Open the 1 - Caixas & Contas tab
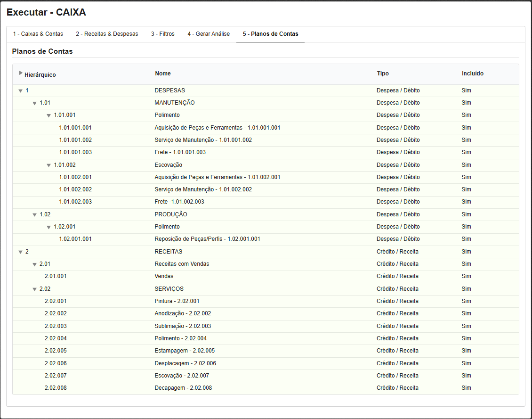532x419 pixels. click(38, 34)
